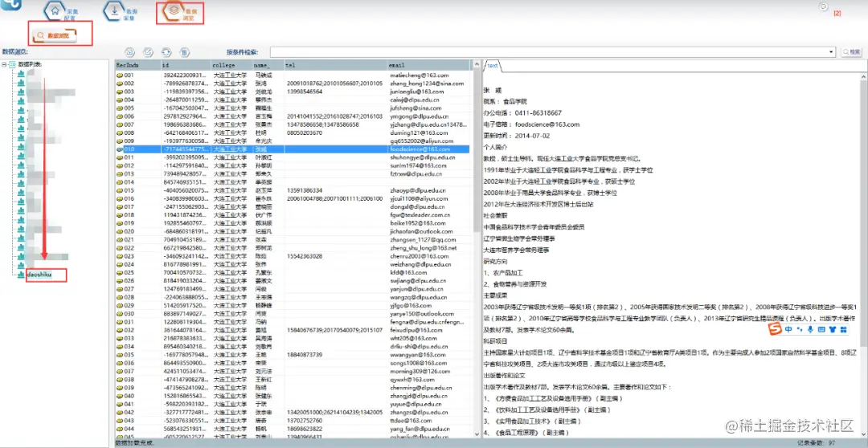868x448 pixels.
Task: Toggle the Sogou punctuation mode icon
Action: click(800, 330)
